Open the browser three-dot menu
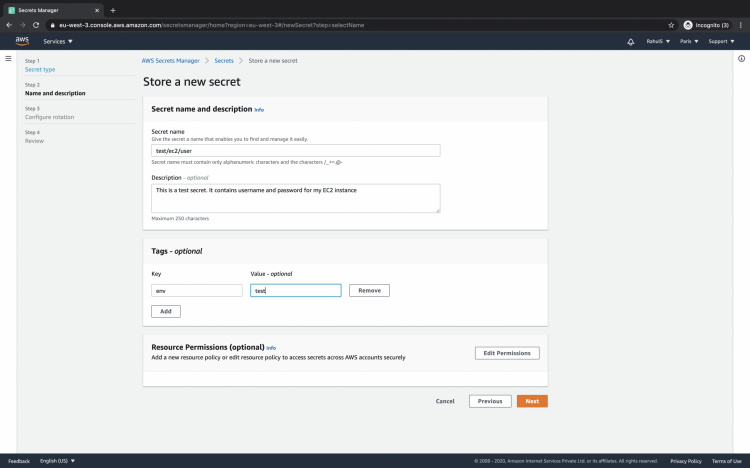 click(740, 24)
